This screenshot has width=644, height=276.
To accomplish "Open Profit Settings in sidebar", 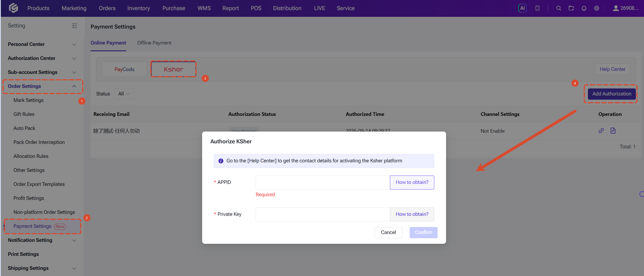I will 29,198.
